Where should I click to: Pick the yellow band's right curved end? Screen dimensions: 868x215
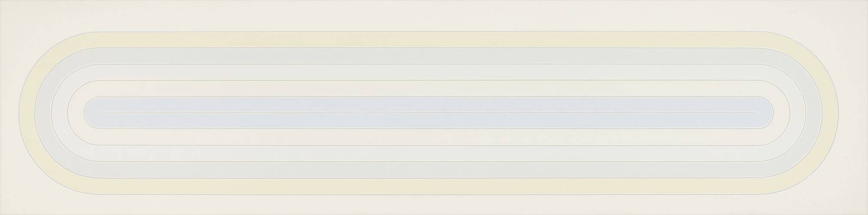(835, 113)
